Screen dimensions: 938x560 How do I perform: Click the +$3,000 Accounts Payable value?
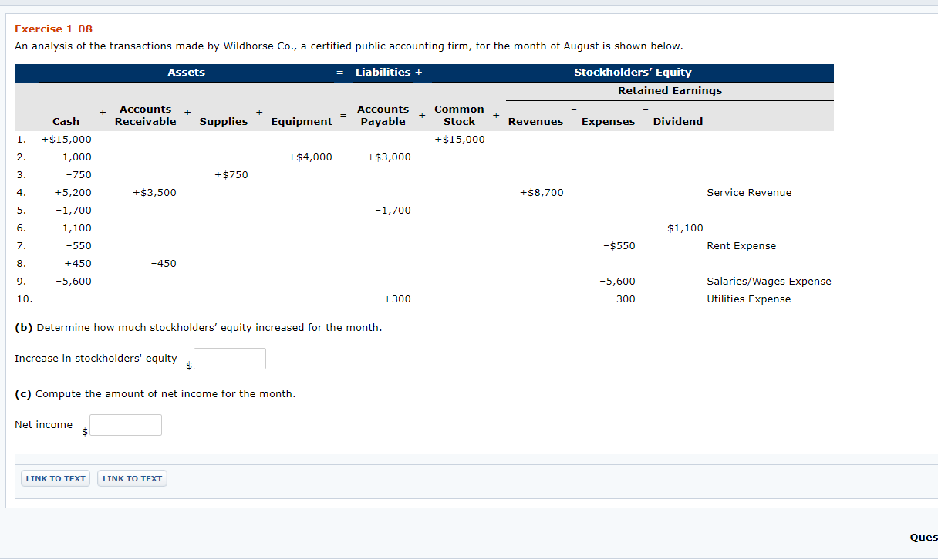click(x=389, y=157)
